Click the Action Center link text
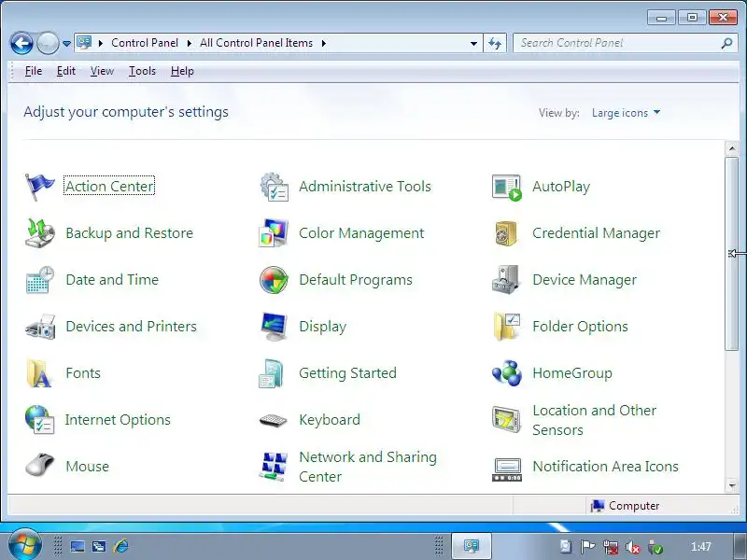Image resolution: width=747 pixels, height=560 pixels. [x=109, y=186]
